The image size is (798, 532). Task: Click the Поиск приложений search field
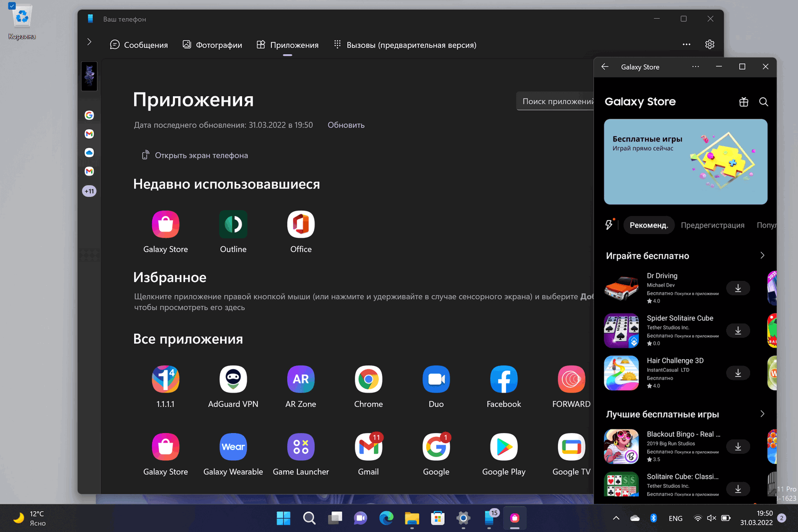tap(555, 101)
